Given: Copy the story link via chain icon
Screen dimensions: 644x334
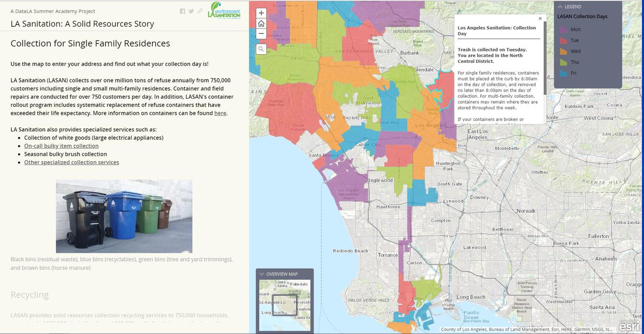Looking at the screenshot, I should point(200,11).
